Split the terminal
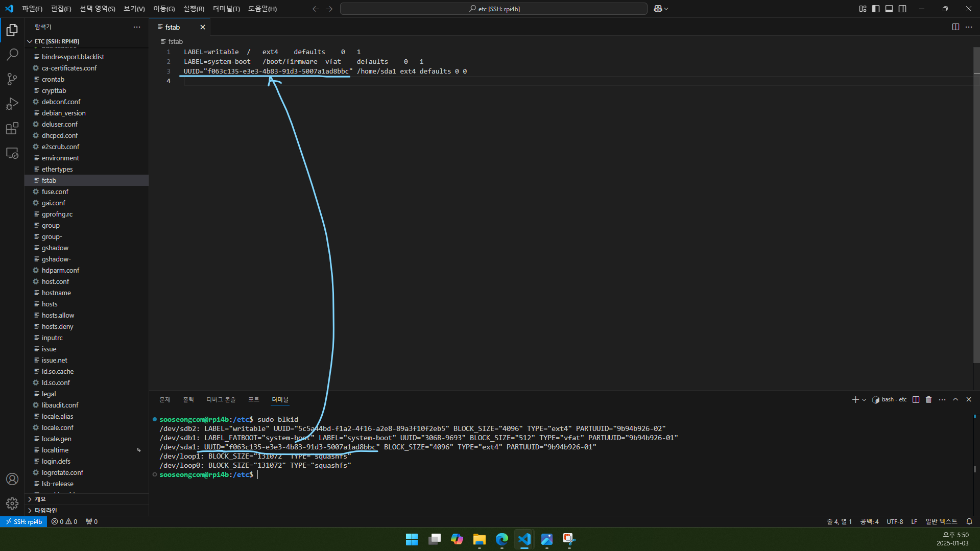980x551 pixels. click(916, 400)
